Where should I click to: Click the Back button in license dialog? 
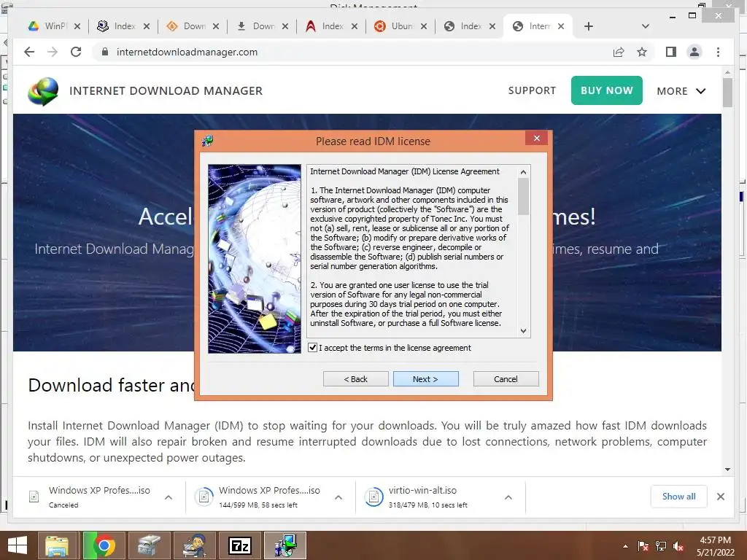pos(355,379)
